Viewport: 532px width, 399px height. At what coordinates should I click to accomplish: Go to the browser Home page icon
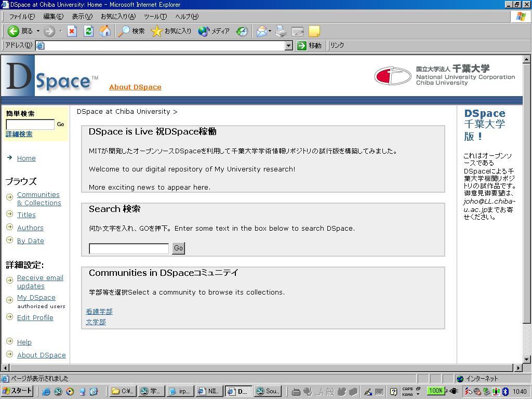[x=105, y=31]
